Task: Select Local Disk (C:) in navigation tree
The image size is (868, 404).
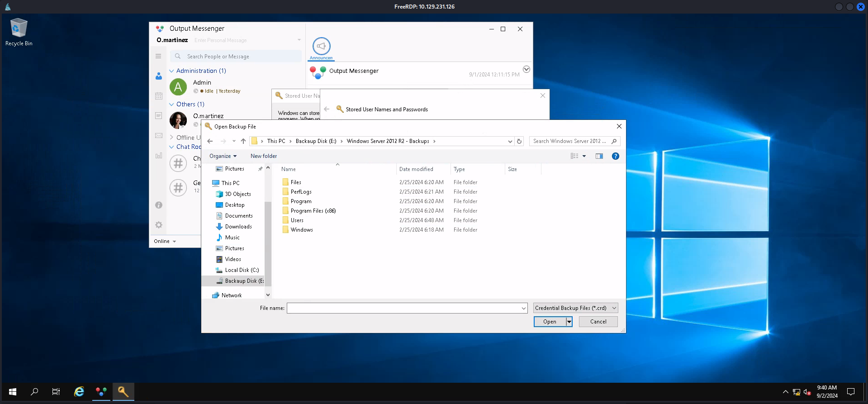Action: pos(242,270)
